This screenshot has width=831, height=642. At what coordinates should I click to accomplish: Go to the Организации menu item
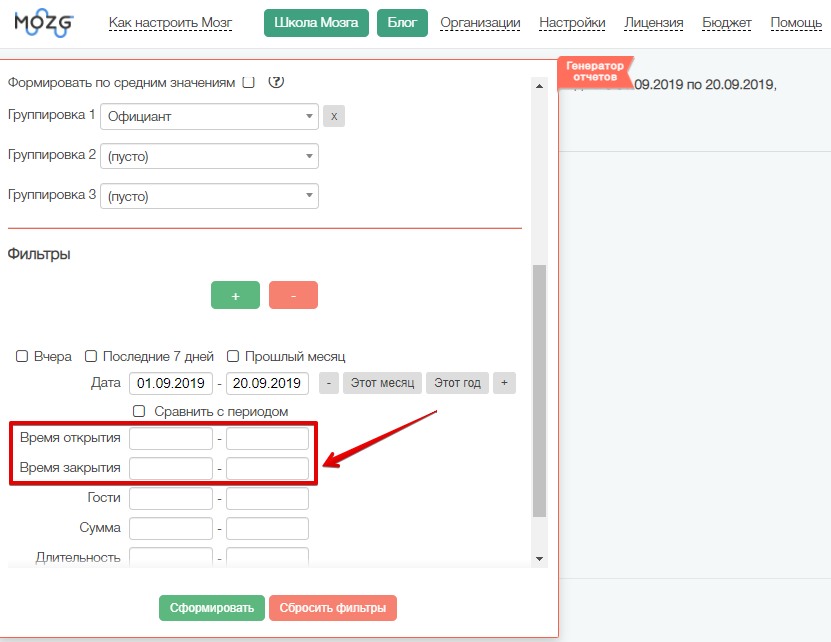click(480, 23)
